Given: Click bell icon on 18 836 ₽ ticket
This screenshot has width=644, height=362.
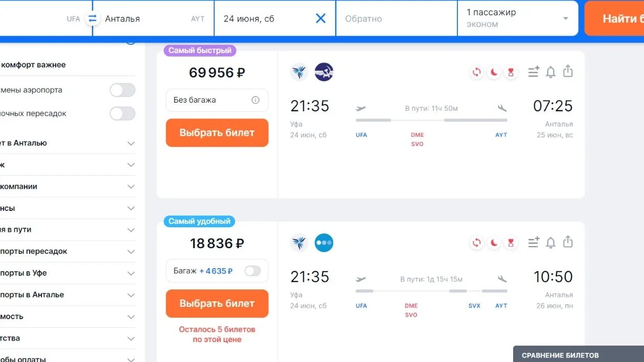Looking at the screenshot, I should [550, 243].
